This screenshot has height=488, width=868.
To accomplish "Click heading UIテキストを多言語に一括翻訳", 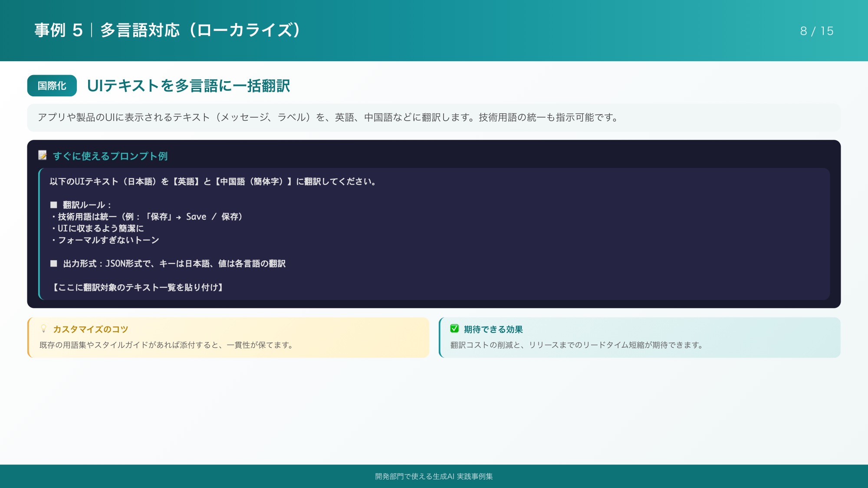I will [188, 86].
